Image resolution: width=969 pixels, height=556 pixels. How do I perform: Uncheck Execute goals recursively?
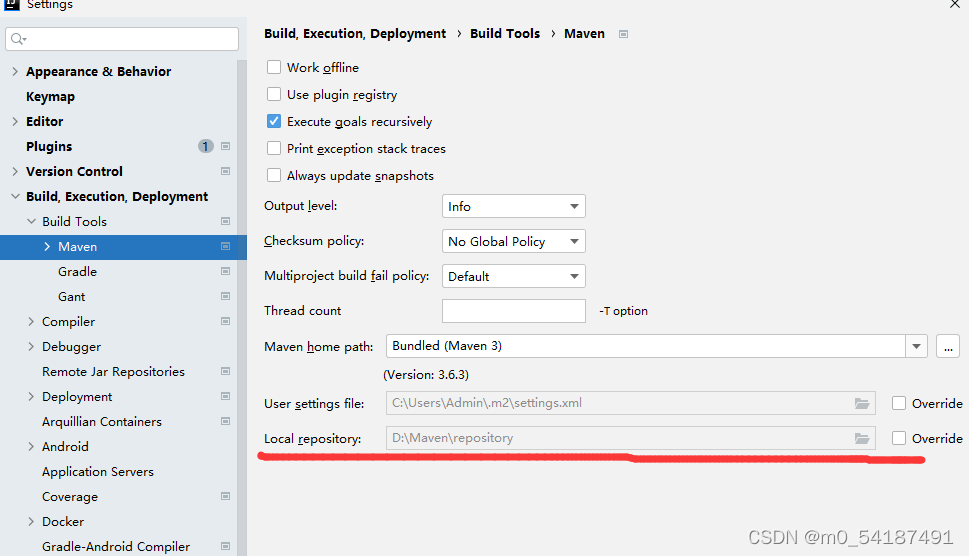274,121
